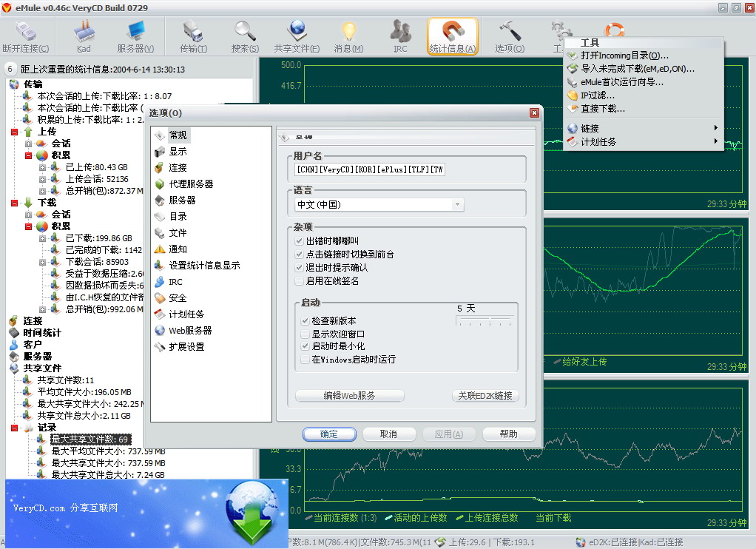
Task: Click the statistics reset icon labeled 6
Action: point(10,69)
